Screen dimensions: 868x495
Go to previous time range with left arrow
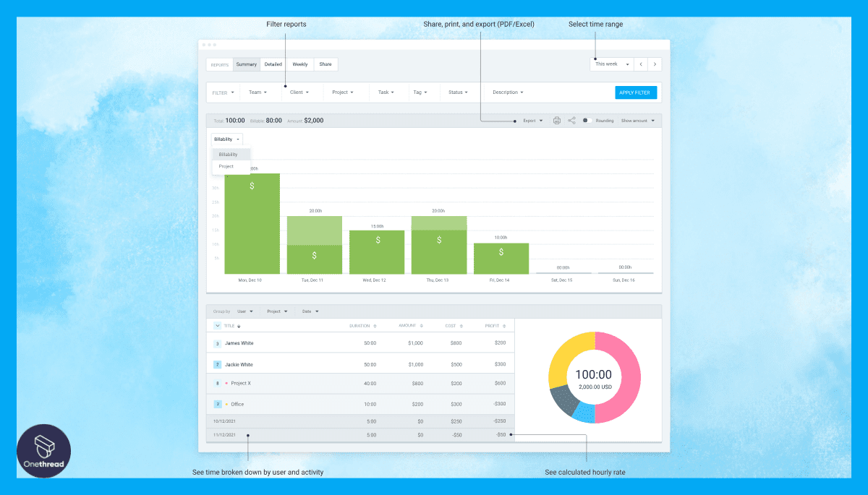[640, 64]
